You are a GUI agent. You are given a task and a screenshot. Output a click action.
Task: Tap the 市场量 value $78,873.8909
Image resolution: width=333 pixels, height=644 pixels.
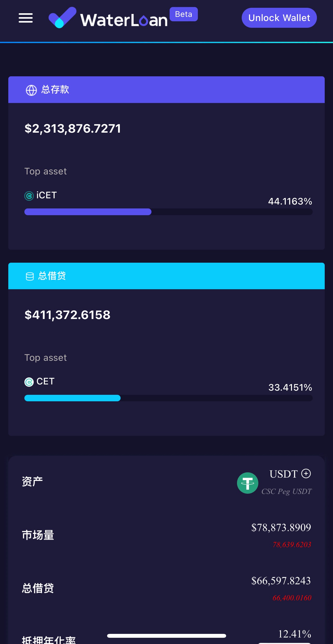[281, 527]
